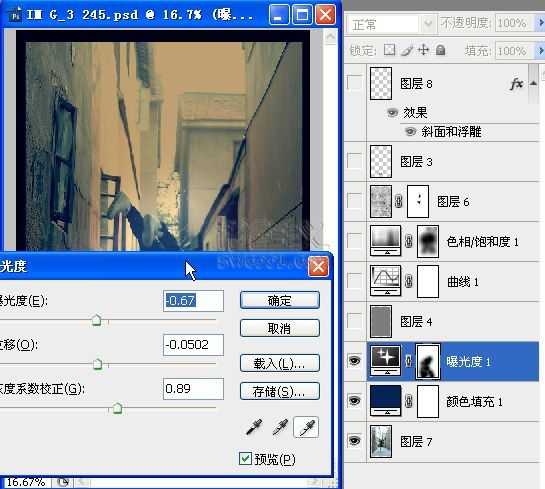Click 确定 button in exposure dialog
The image size is (545, 489).
pos(280,300)
